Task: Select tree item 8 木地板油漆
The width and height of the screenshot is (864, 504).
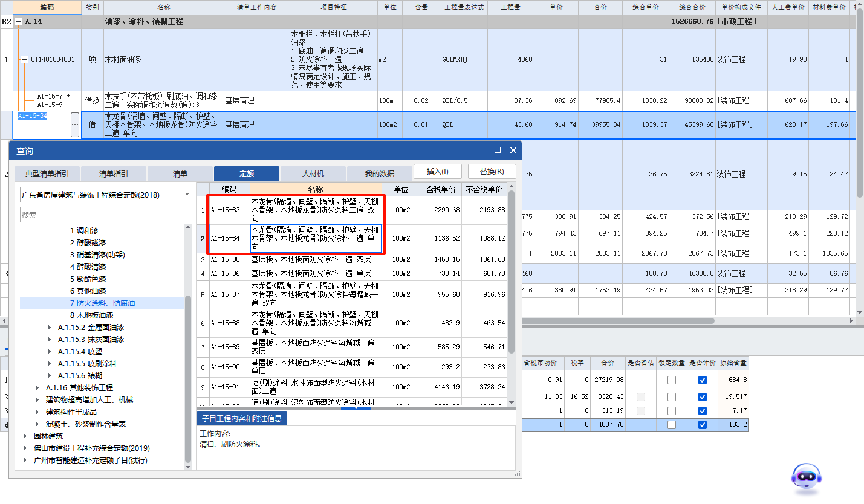Action: tap(91, 315)
